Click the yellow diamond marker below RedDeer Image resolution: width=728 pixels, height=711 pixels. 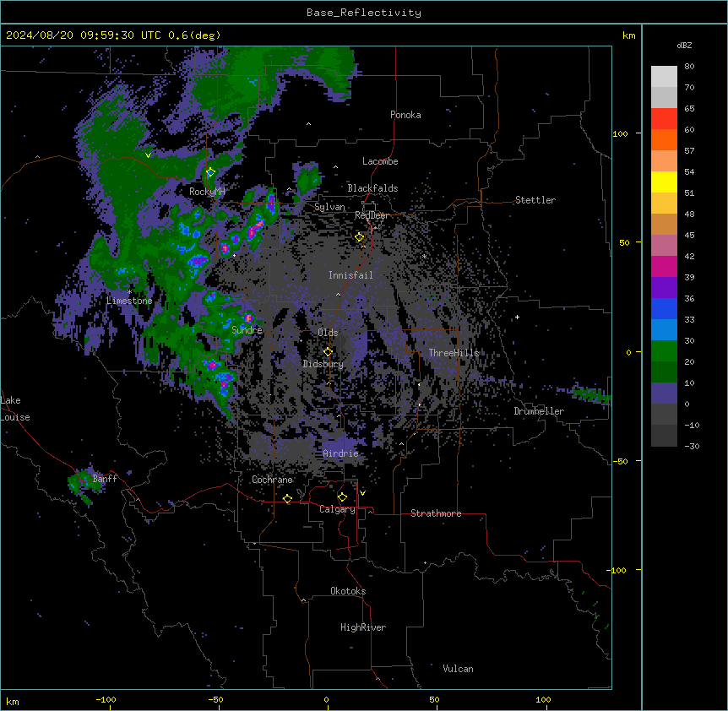pos(360,237)
